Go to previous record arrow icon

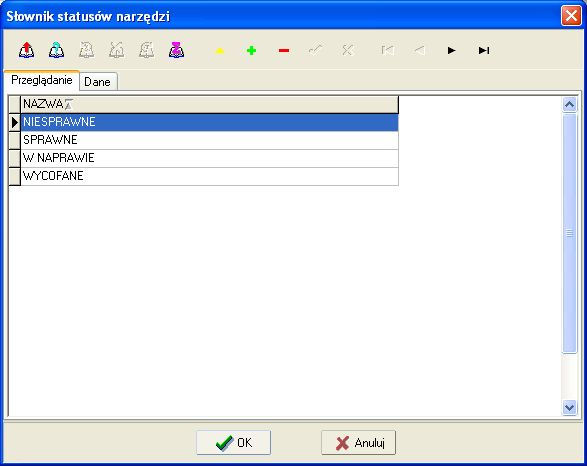coord(420,50)
